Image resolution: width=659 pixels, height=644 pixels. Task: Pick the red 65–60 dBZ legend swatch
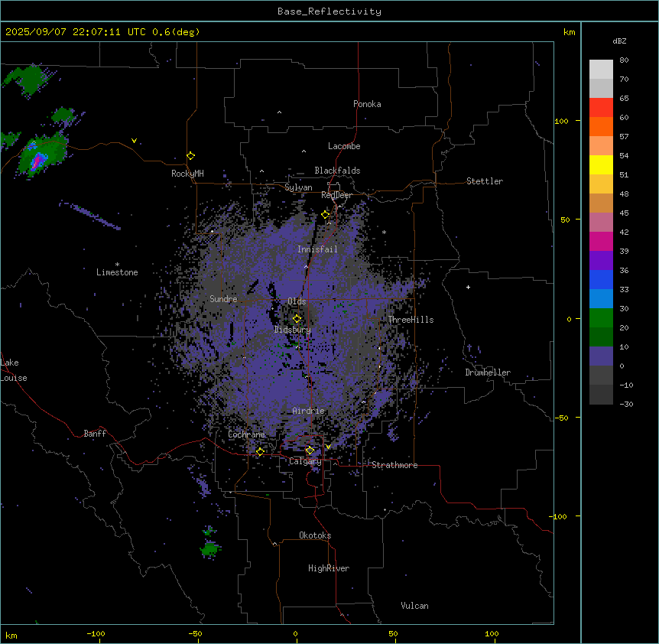point(601,107)
